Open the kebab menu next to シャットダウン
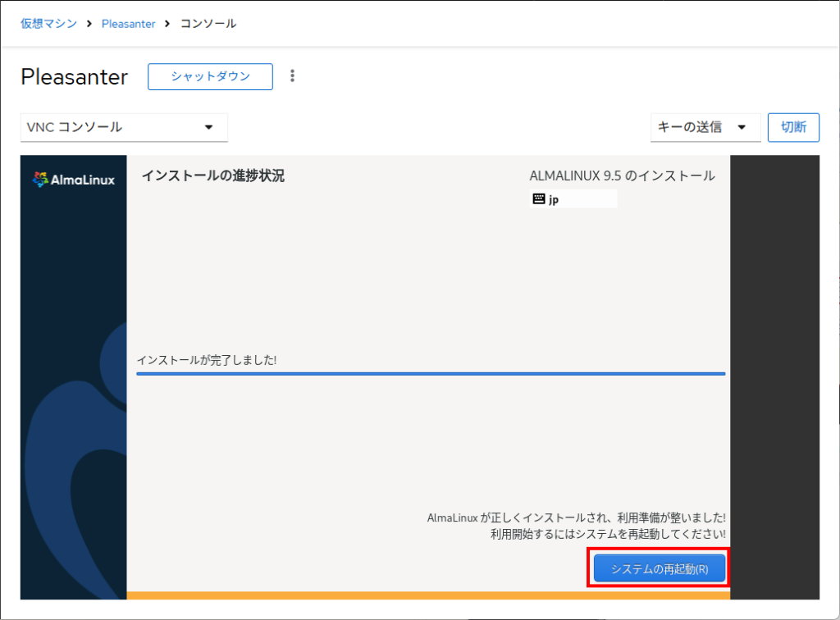The height and width of the screenshot is (620, 840). 292,76
